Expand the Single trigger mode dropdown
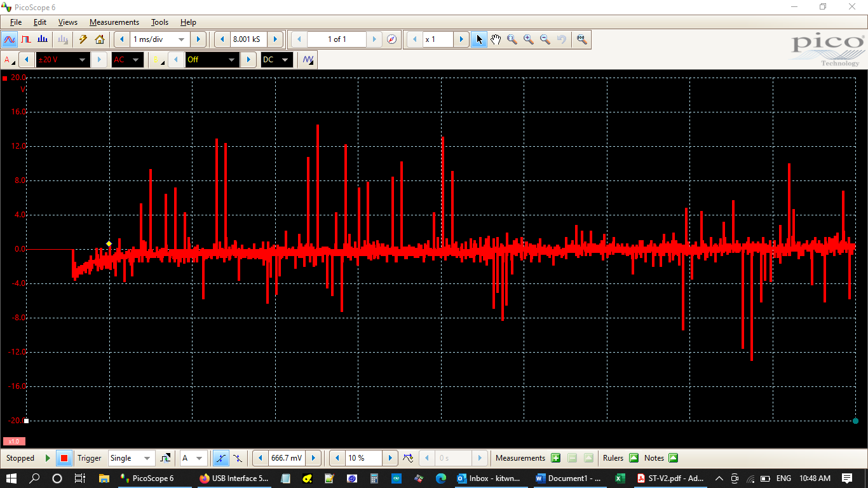 [x=147, y=458]
